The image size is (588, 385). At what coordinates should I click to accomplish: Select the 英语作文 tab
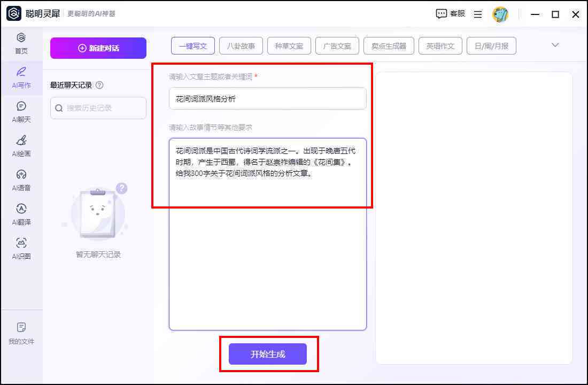coord(440,46)
